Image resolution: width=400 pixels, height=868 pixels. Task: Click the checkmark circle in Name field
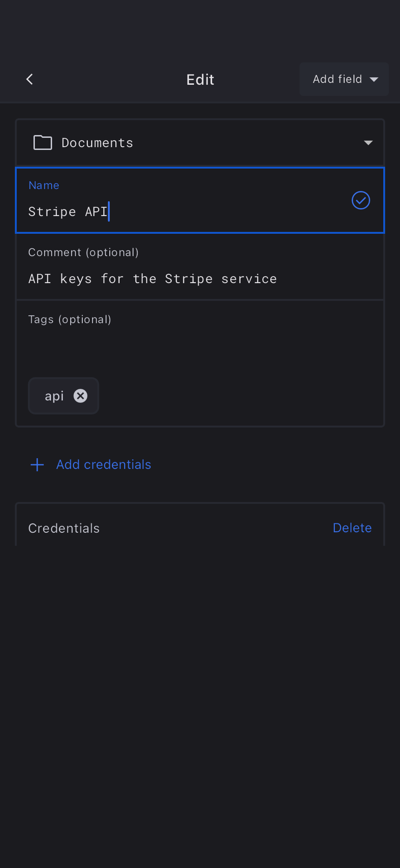tap(361, 200)
